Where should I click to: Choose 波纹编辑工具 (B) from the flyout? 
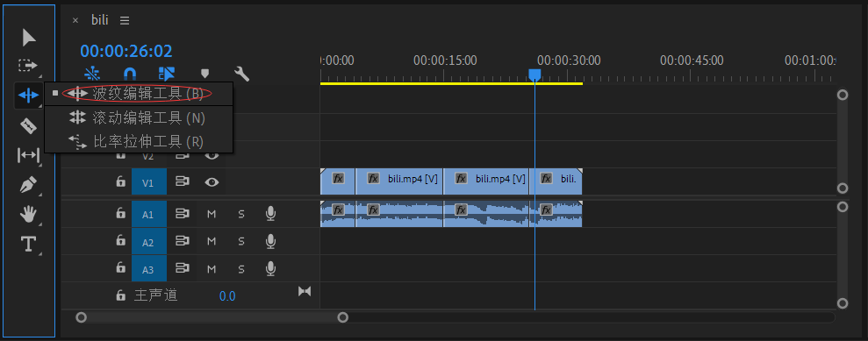(x=139, y=94)
